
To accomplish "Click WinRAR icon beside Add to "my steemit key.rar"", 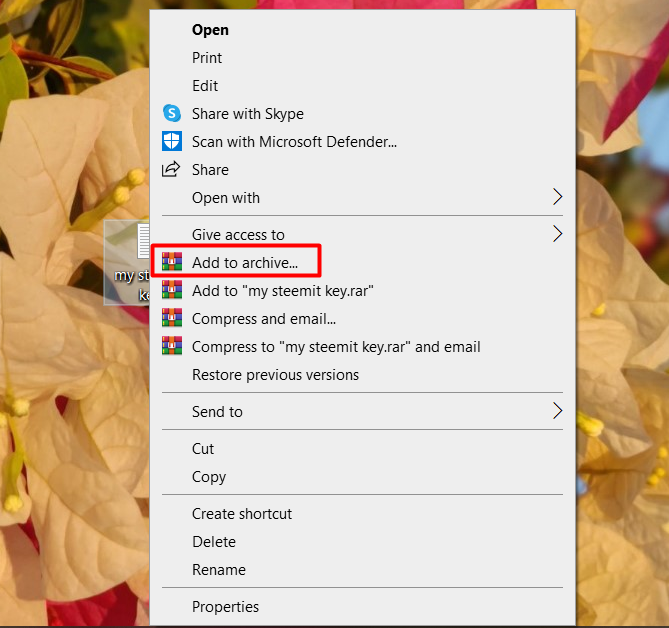I will (172, 290).
